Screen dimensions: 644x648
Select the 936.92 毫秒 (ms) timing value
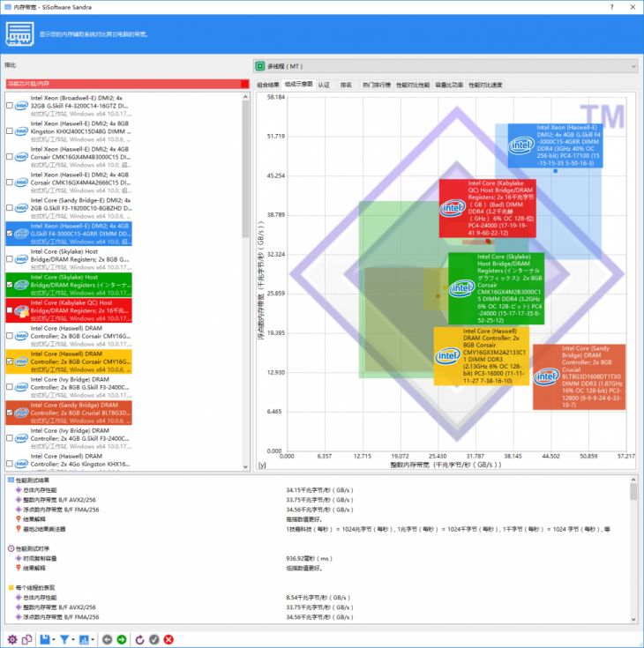(309, 558)
